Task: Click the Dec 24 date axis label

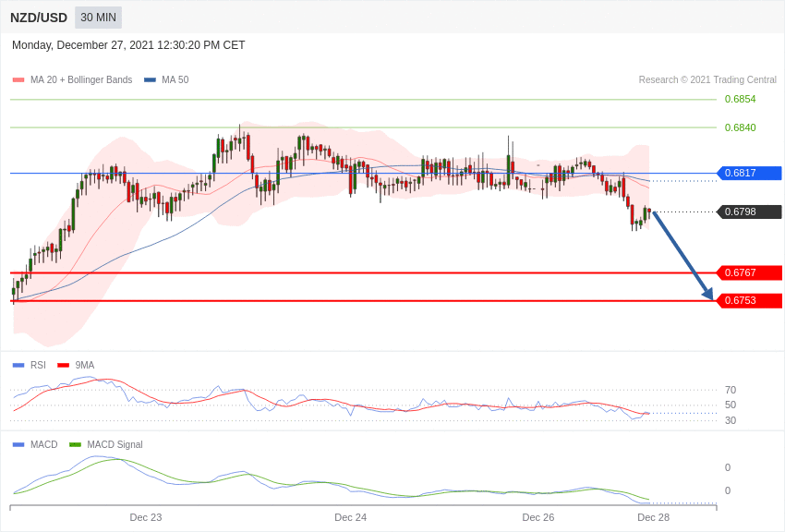Action: [x=350, y=517]
